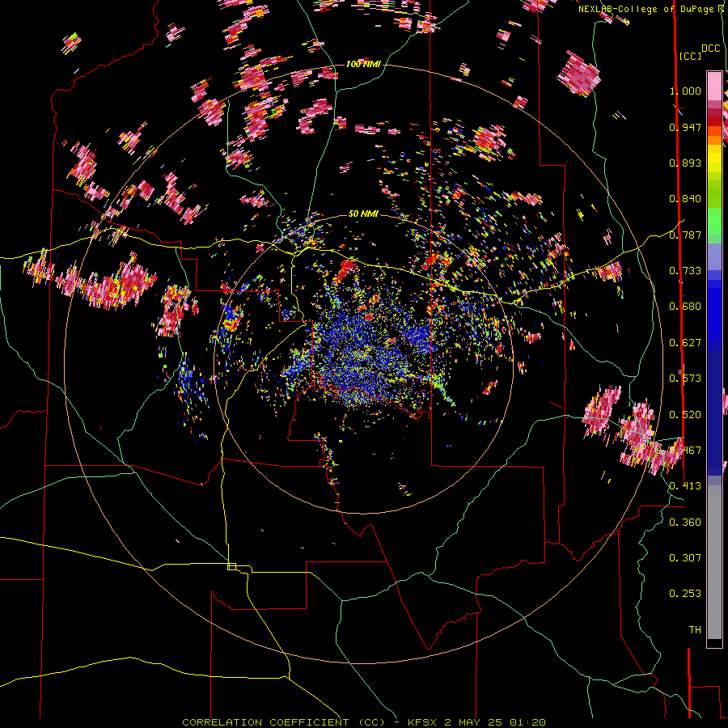Click the 0.520 scale value
The image size is (728, 728).
pos(685,415)
